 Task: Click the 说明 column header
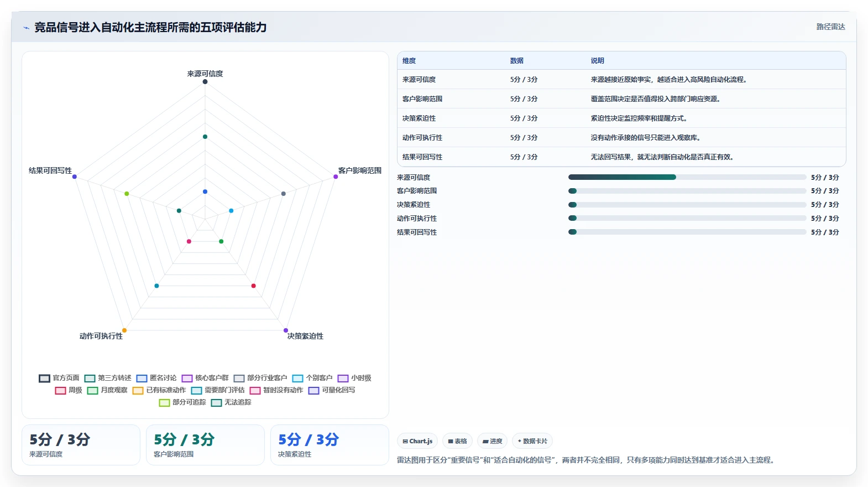click(597, 61)
